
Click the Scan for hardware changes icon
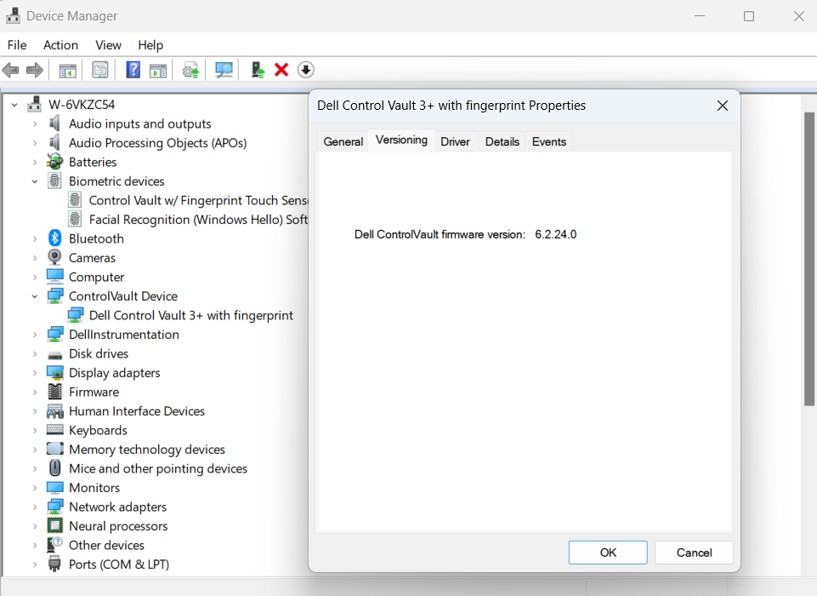click(x=224, y=69)
